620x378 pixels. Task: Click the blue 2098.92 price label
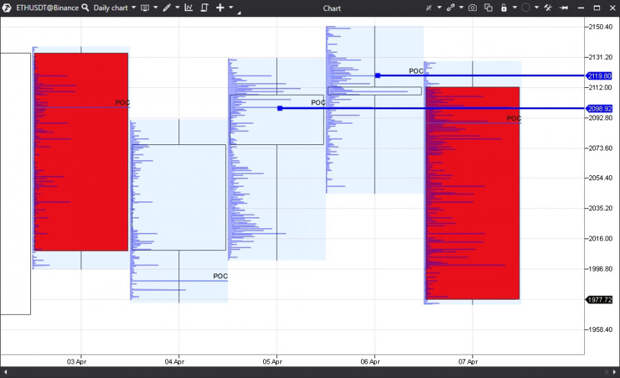[x=599, y=108]
